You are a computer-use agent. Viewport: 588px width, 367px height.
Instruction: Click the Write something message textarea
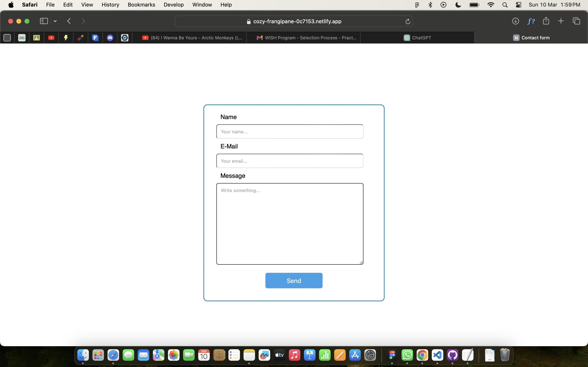(x=290, y=223)
